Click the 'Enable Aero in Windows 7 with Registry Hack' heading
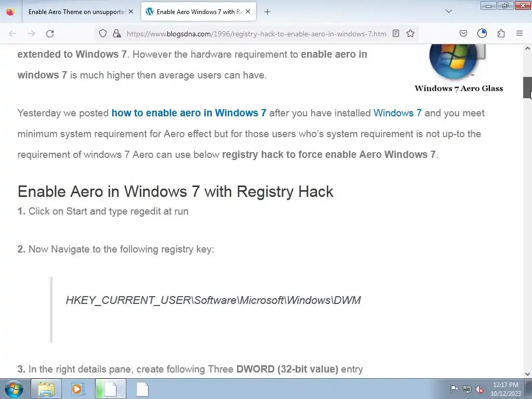This screenshot has width=532, height=399. [x=176, y=191]
